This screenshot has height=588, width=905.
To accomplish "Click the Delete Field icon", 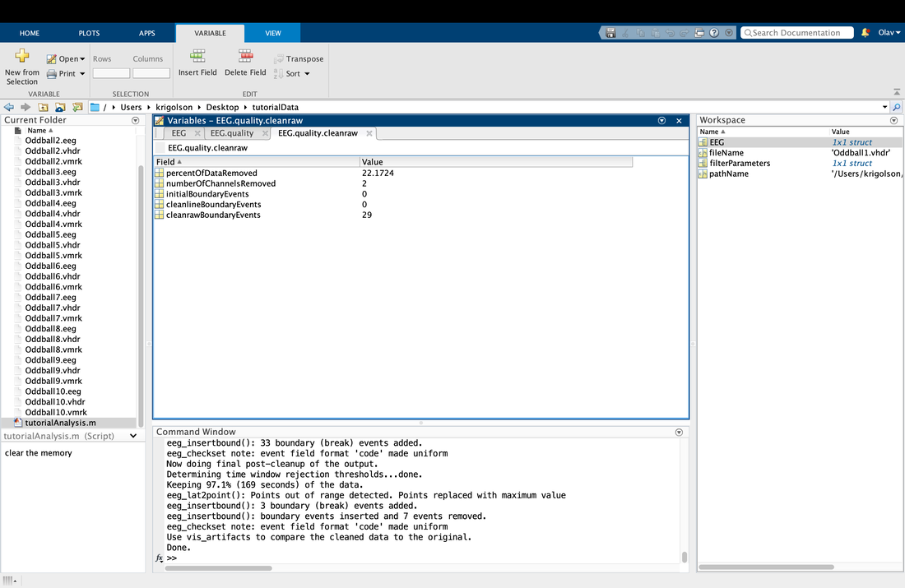I will [x=245, y=56].
